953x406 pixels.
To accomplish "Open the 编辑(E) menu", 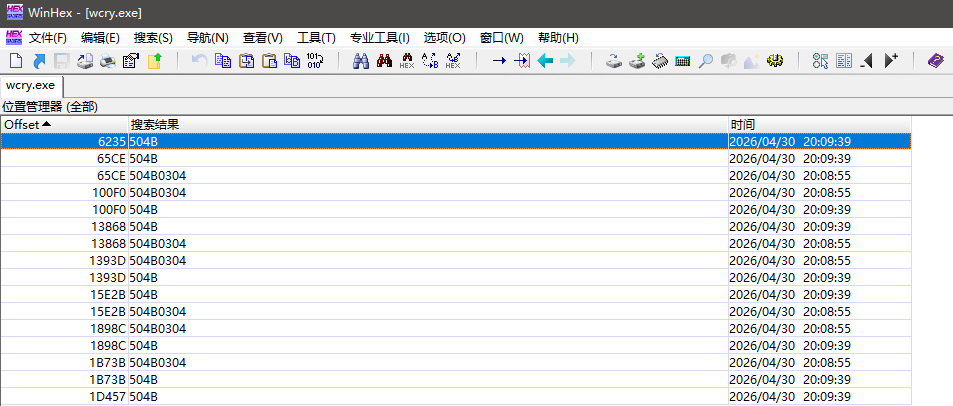I will [x=100, y=38].
